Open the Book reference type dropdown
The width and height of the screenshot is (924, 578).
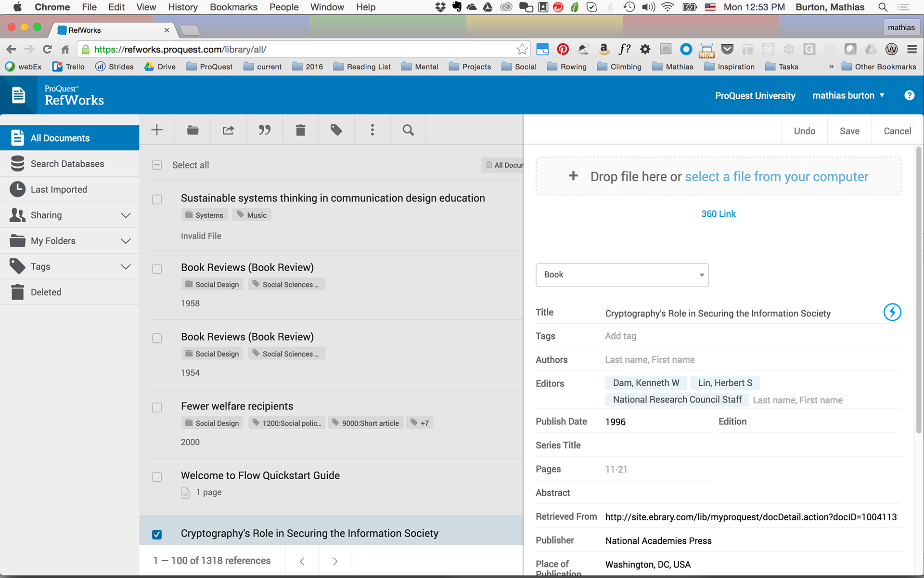[x=622, y=275]
